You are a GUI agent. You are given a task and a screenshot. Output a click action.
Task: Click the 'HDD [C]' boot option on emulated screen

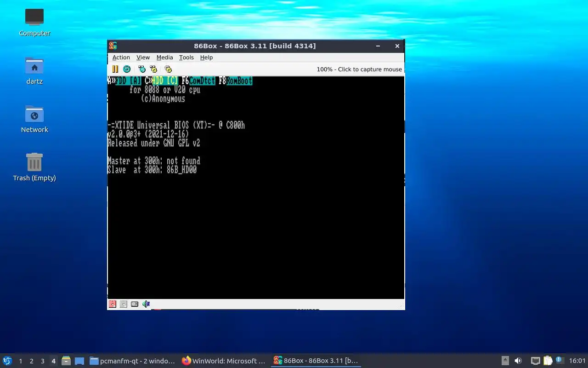point(165,81)
